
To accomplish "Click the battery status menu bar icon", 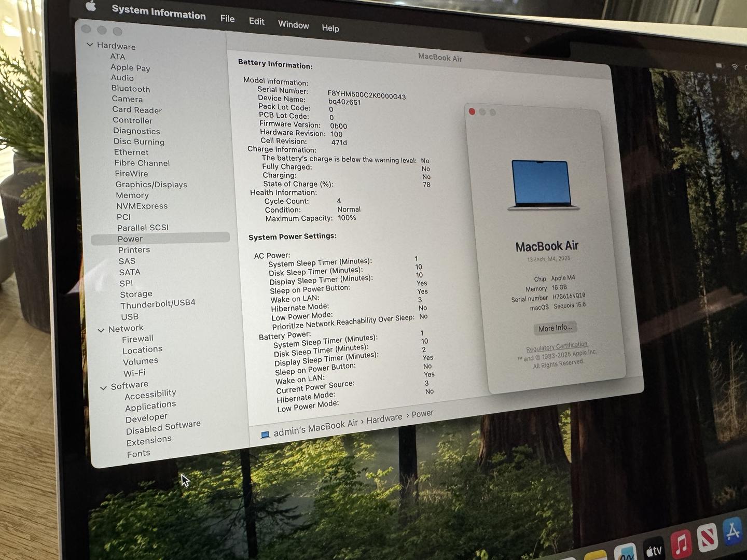I will tap(720, 66).
